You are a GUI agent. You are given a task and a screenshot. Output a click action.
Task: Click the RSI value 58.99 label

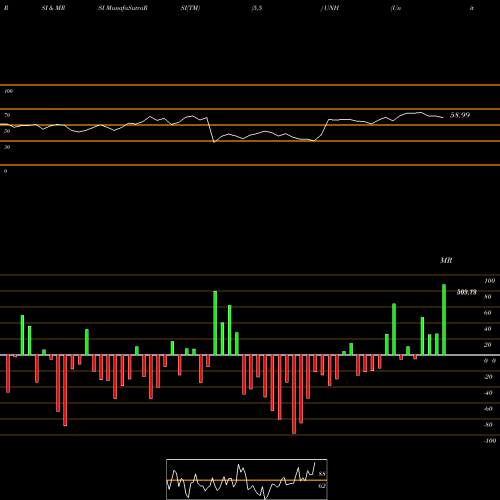(x=460, y=115)
